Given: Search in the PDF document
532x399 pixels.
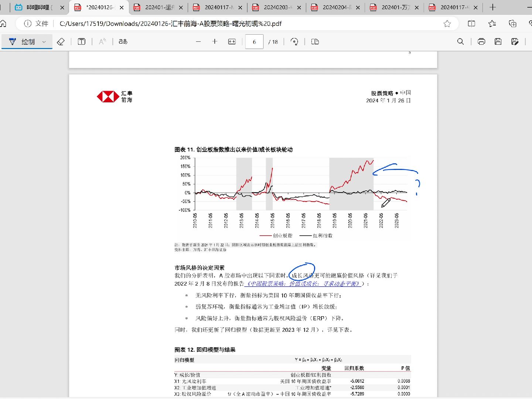Looking at the screenshot, I should coord(460,42).
